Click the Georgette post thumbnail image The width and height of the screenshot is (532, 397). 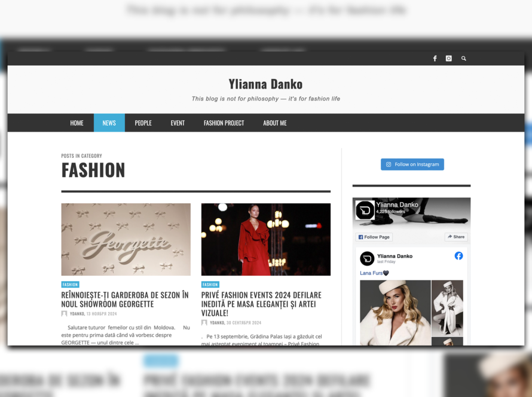[126, 239]
